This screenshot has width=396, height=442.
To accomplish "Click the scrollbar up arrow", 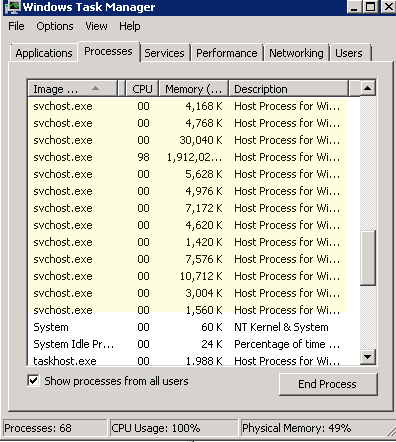I will tap(368, 88).
